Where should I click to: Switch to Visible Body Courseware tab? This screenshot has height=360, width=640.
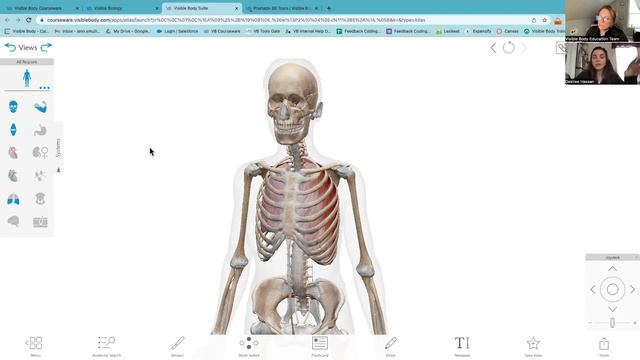tap(41, 8)
